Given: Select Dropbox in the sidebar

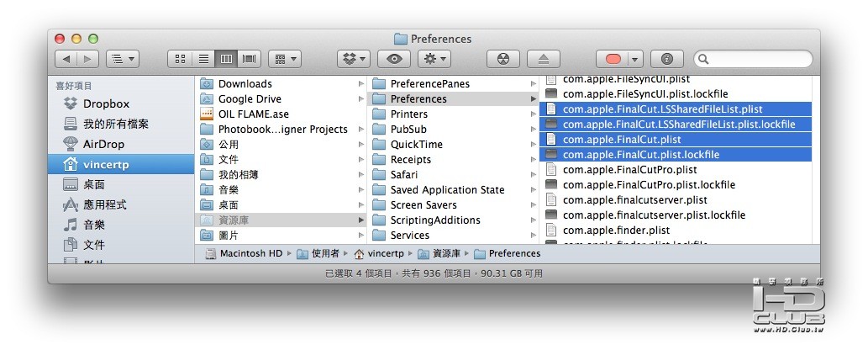Looking at the screenshot, I should coord(121,103).
